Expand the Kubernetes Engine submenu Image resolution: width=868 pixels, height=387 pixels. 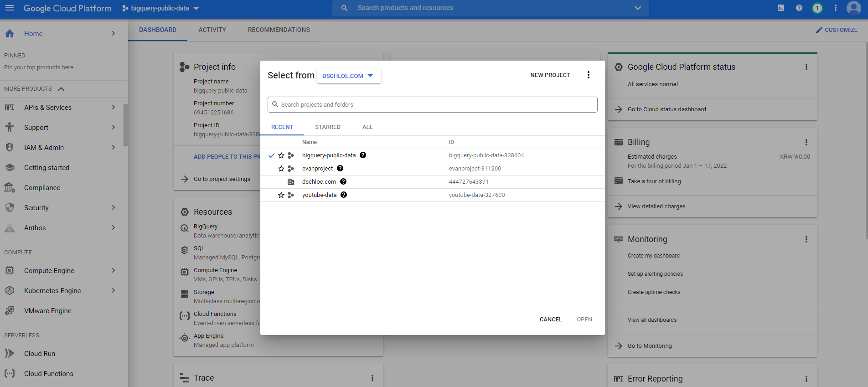coord(114,290)
